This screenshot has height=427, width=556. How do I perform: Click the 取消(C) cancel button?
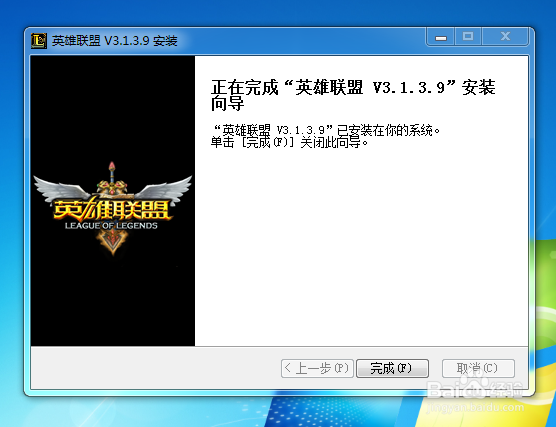(478, 368)
